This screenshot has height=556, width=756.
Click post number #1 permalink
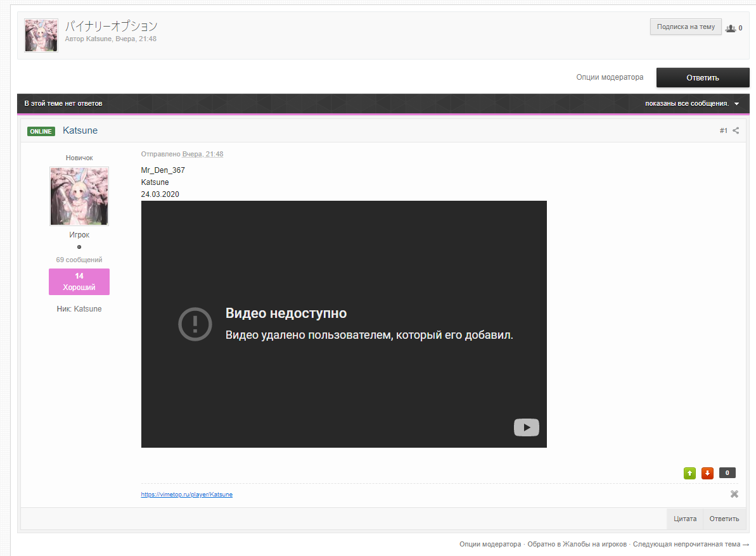click(x=723, y=130)
